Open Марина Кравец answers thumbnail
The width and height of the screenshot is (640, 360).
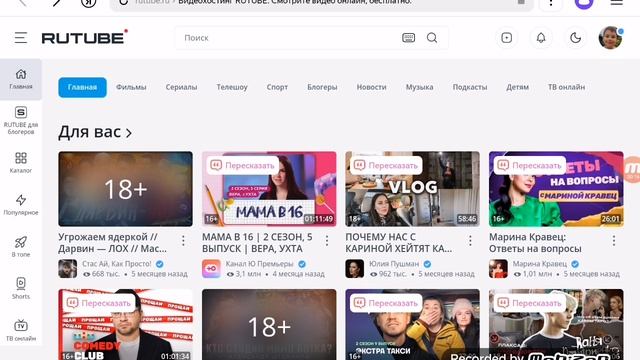coord(556,189)
